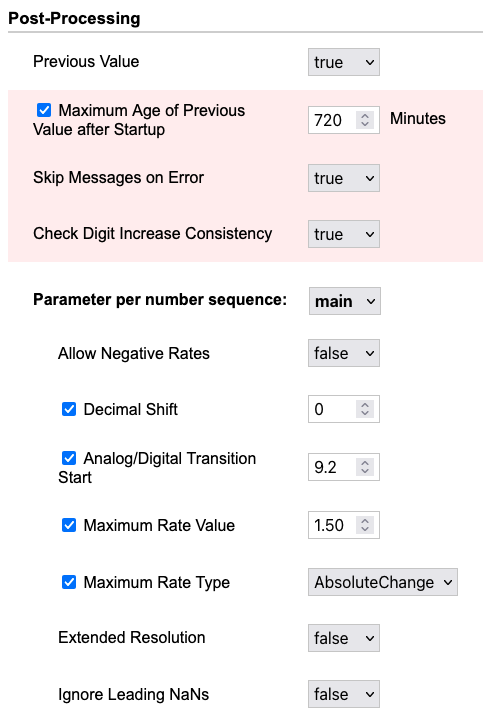The image size is (483, 724).
Task: Increase Maximum Age minutes with stepper arrow
Action: [365, 115]
